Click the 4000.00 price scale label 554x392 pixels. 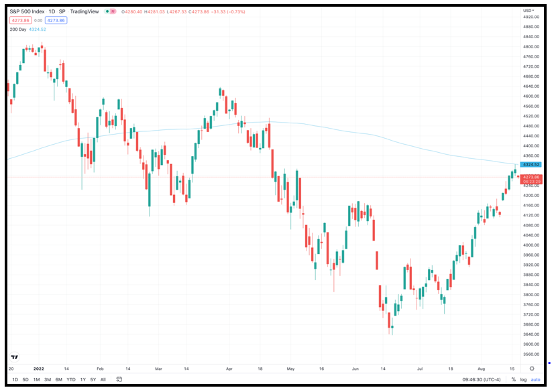click(x=531, y=245)
